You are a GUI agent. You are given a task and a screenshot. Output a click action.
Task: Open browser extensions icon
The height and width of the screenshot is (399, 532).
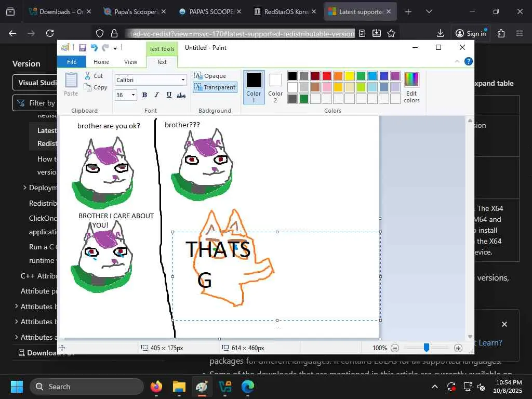(x=501, y=33)
